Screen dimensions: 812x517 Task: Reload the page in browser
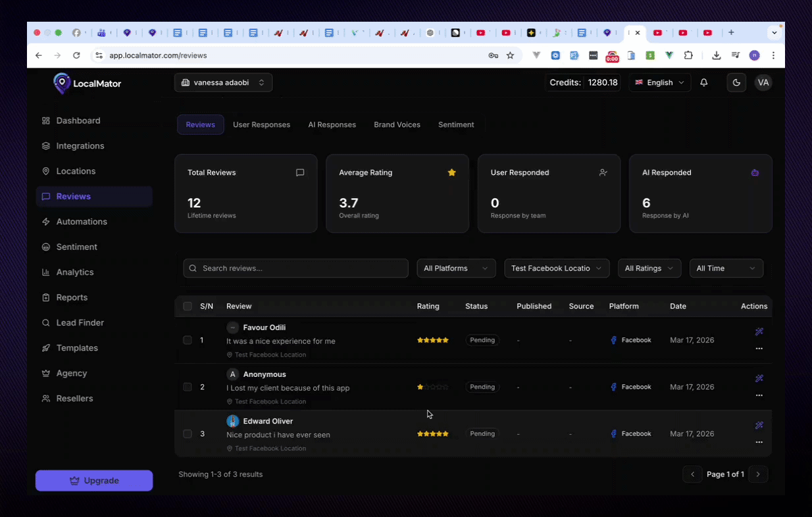coord(76,56)
